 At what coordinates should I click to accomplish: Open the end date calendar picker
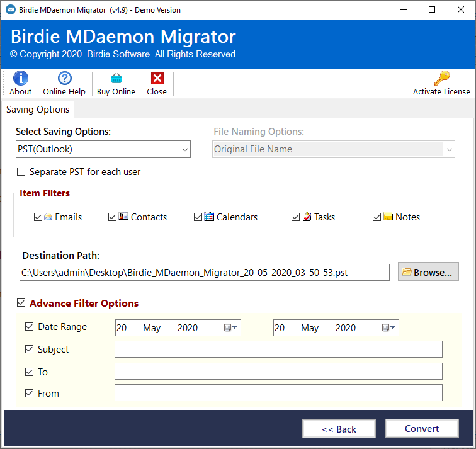pyautogui.click(x=388, y=327)
